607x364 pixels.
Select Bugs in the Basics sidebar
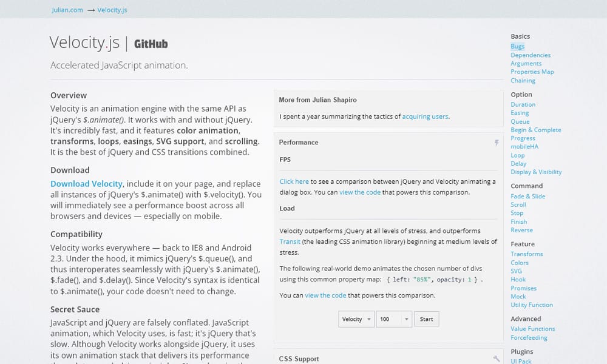(517, 46)
